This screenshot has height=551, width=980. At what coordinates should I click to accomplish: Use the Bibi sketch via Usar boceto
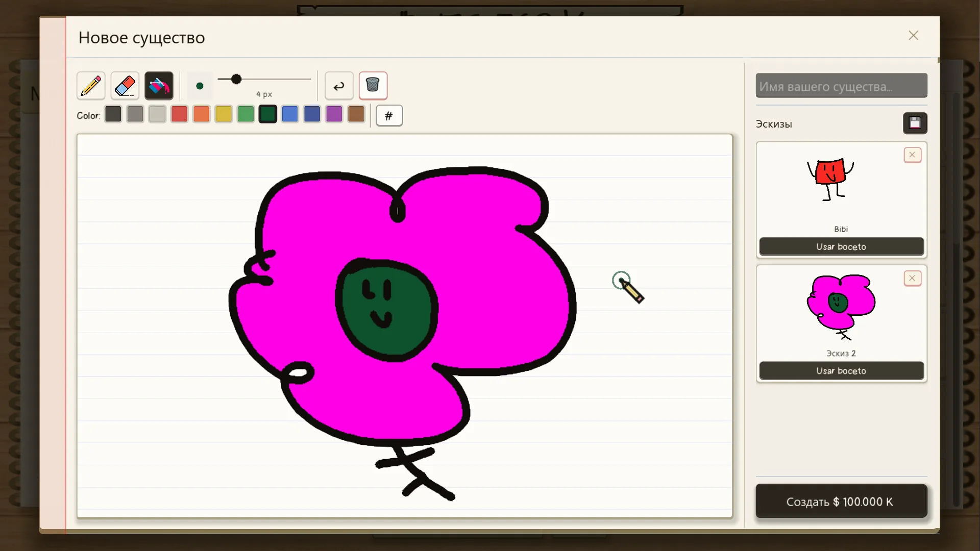[841, 246]
